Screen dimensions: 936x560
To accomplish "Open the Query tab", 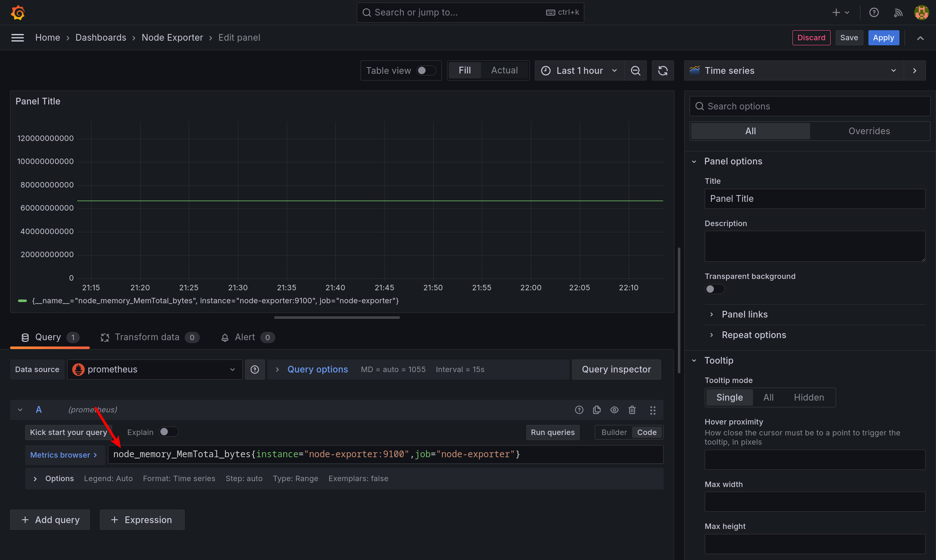I will pyautogui.click(x=50, y=337).
